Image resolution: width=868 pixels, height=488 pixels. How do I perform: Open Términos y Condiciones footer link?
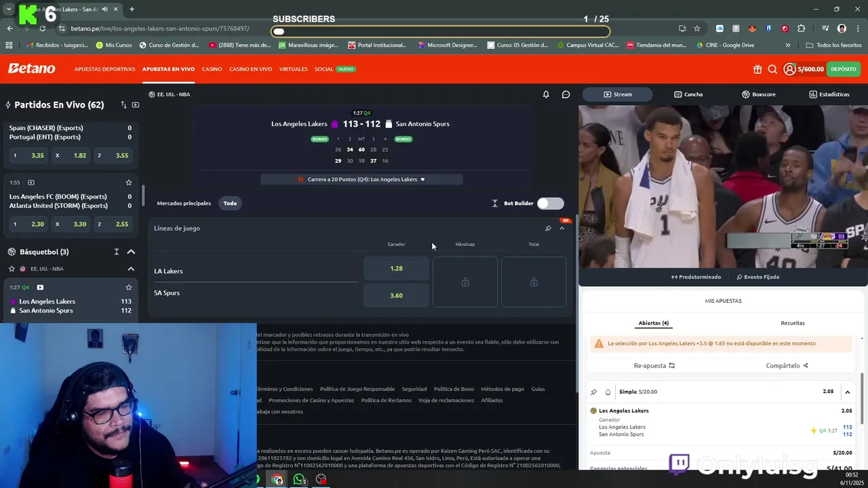tap(284, 389)
